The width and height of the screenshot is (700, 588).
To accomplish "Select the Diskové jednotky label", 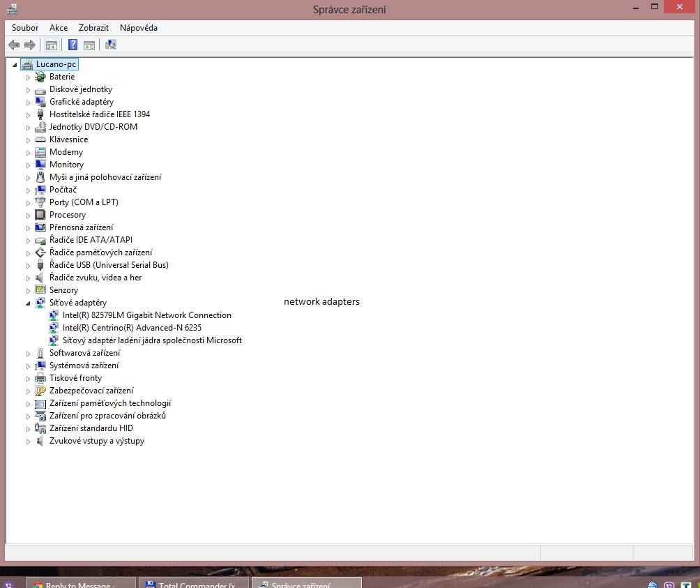I will coord(81,89).
